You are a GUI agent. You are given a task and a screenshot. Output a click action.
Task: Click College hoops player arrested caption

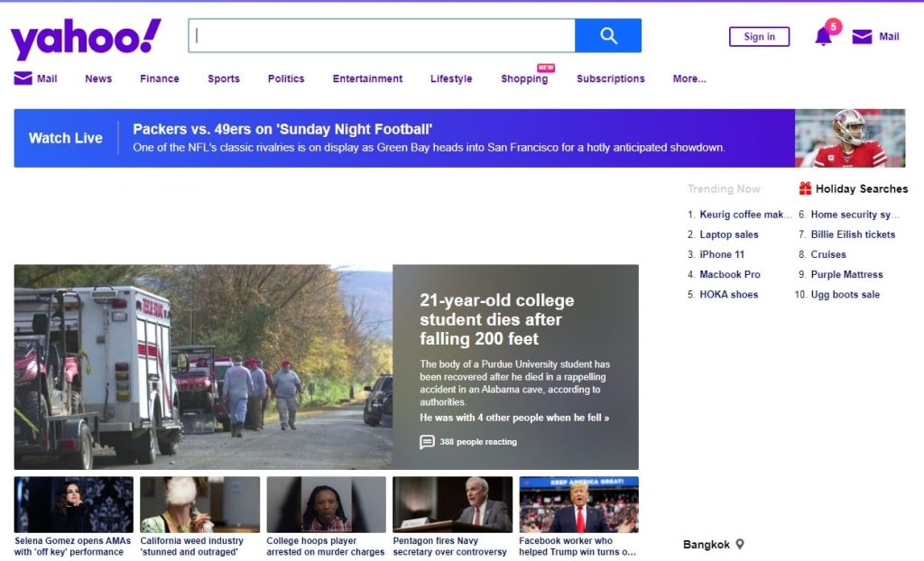(325, 547)
